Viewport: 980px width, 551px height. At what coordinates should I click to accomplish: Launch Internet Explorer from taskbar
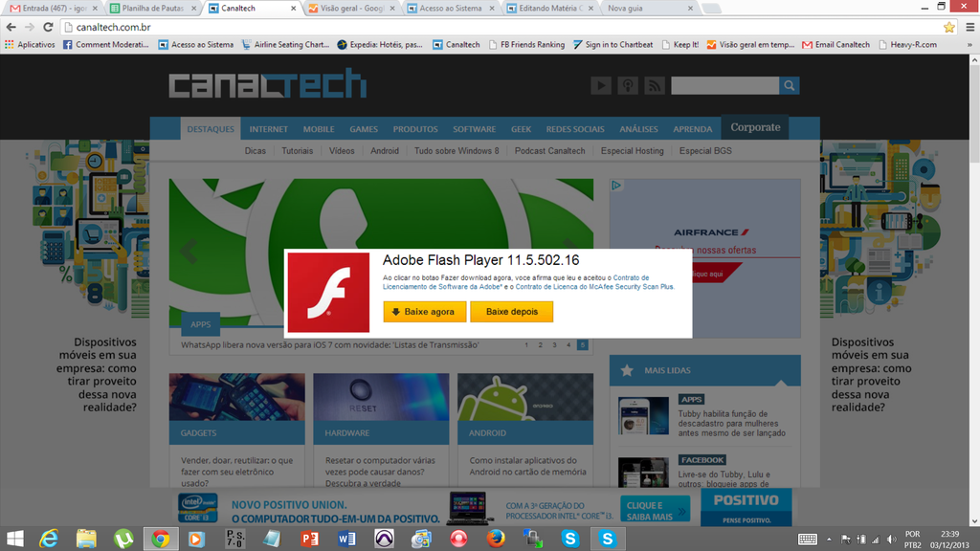[49, 539]
